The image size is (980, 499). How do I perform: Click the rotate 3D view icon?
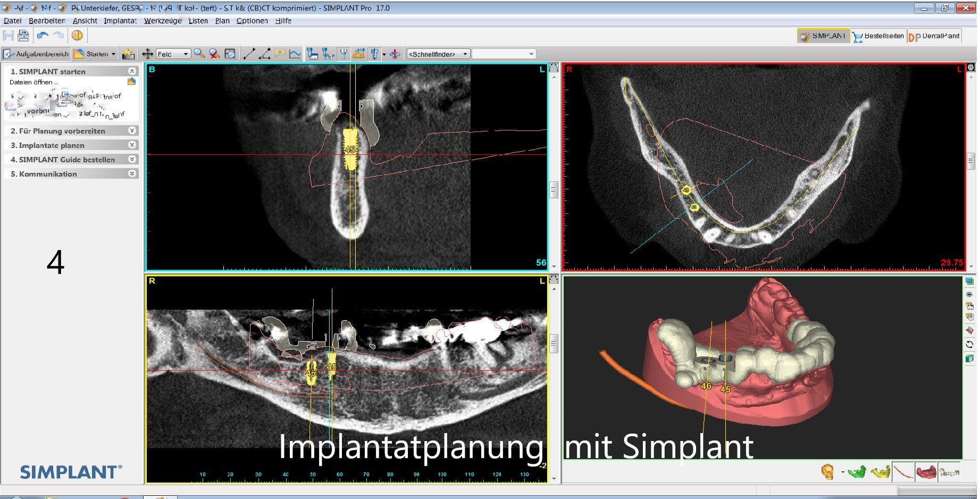pyautogui.click(x=969, y=345)
